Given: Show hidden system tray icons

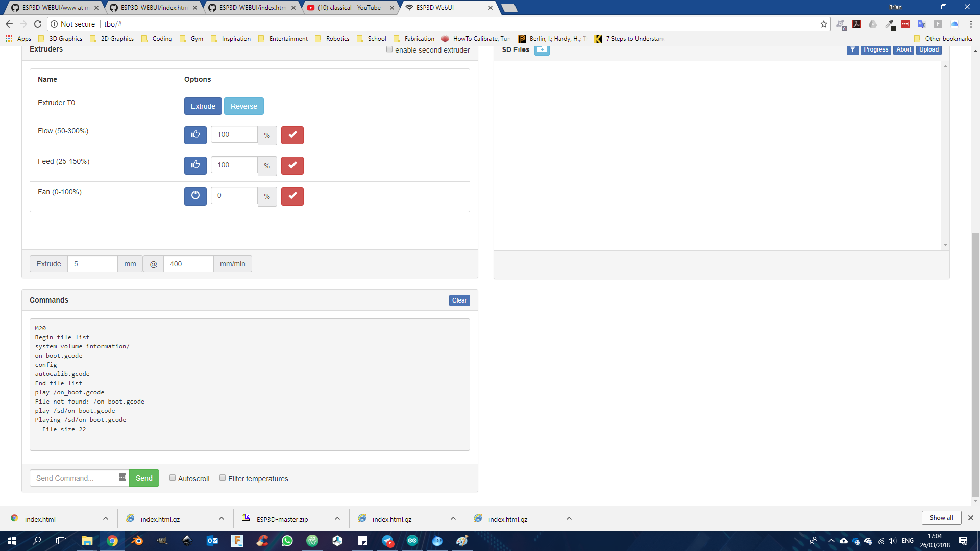Looking at the screenshot, I should click(831, 541).
